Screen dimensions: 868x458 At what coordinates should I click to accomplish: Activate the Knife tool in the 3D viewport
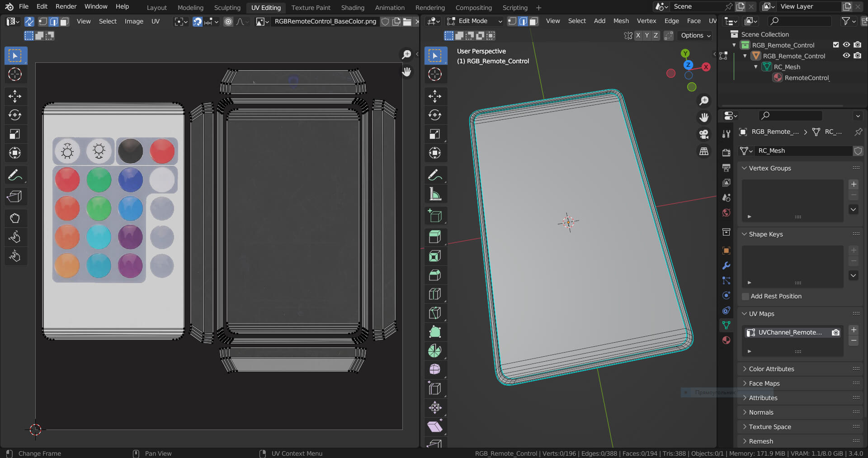pyautogui.click(x=435, y=313)
